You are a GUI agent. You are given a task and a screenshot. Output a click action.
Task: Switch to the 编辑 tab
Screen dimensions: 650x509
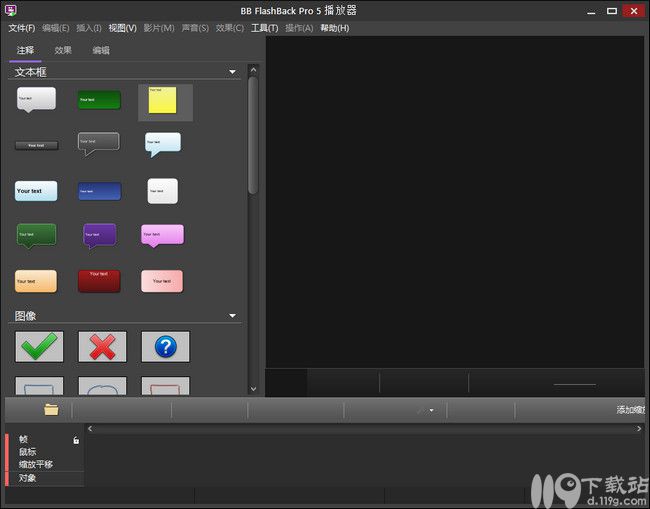[101, 50]
